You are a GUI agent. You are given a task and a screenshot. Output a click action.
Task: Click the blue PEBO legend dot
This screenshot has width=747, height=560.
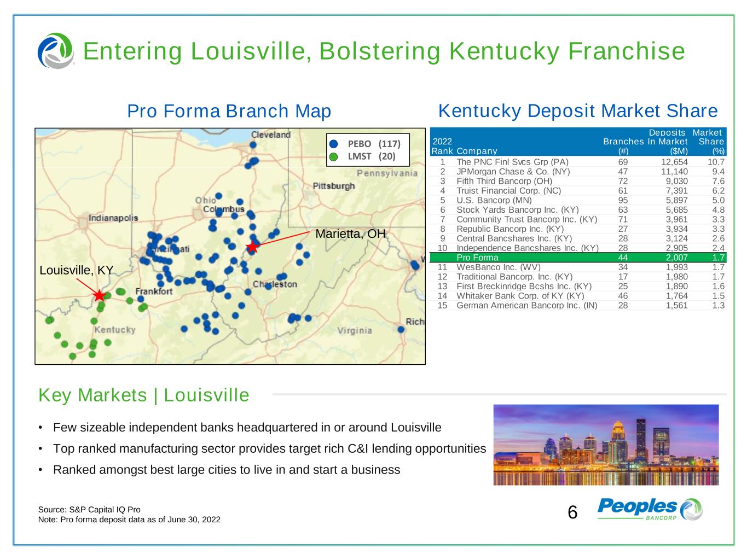point(334,144)
